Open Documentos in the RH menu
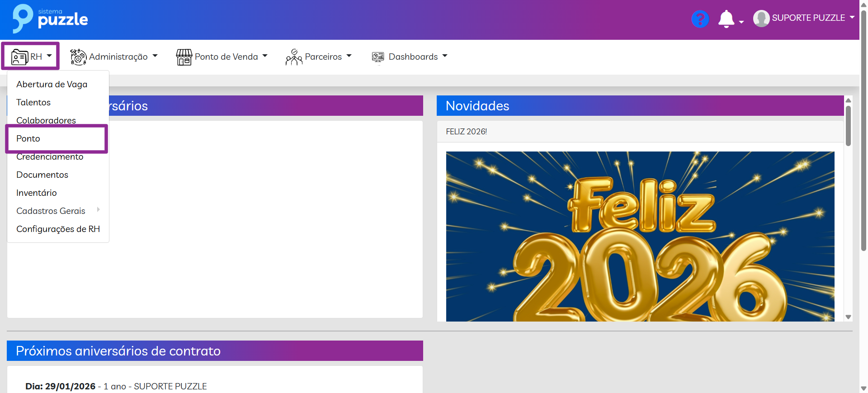Image resolution: width=868 pixels, height=393 pixels. (42, 175)
